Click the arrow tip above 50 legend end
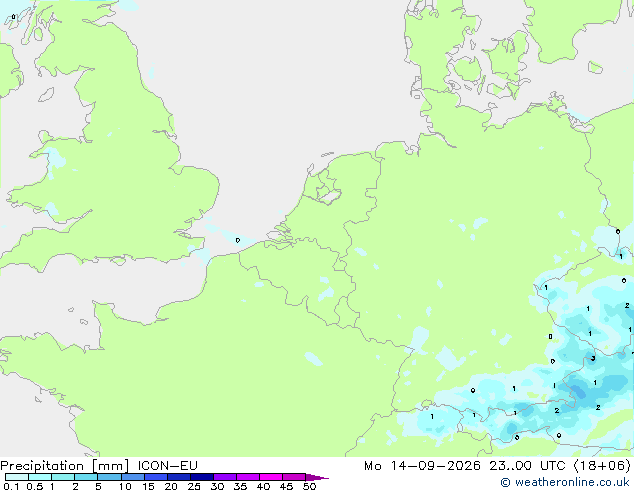This screenshot has height=490, width=634. pos(318,477)
